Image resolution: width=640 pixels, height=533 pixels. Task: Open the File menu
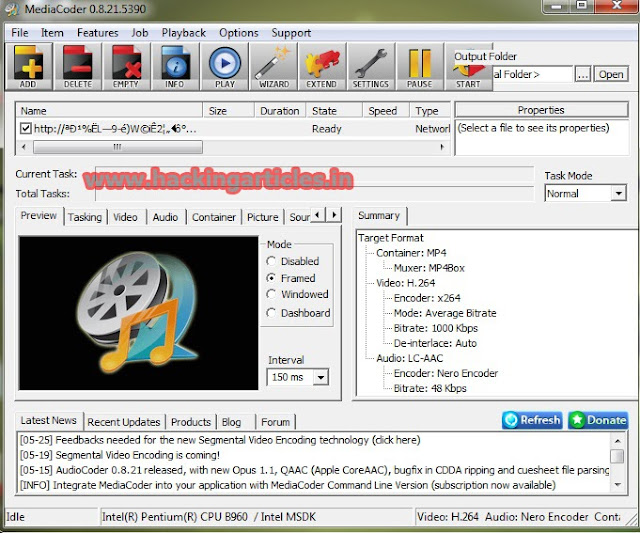pyautogui.click(x=20, y=33)
